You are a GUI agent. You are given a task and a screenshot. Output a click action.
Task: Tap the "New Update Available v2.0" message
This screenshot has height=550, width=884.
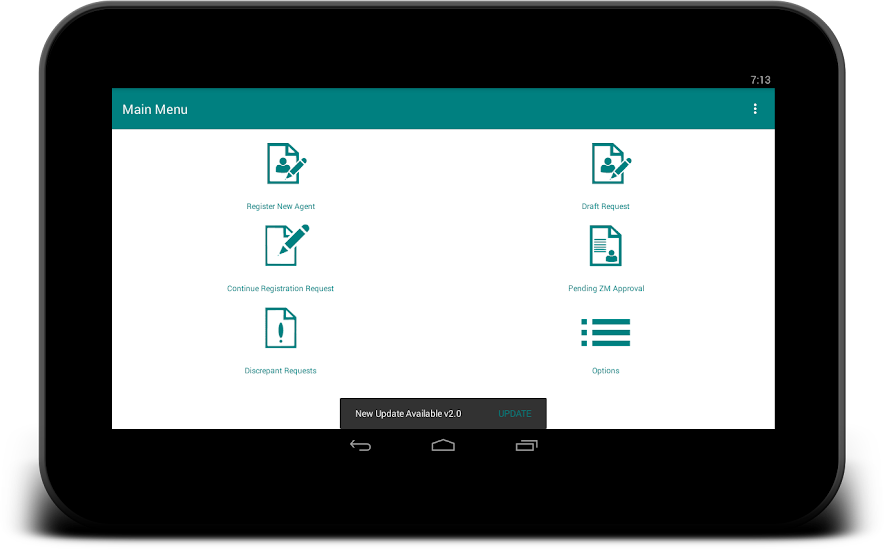pos(408,414)
